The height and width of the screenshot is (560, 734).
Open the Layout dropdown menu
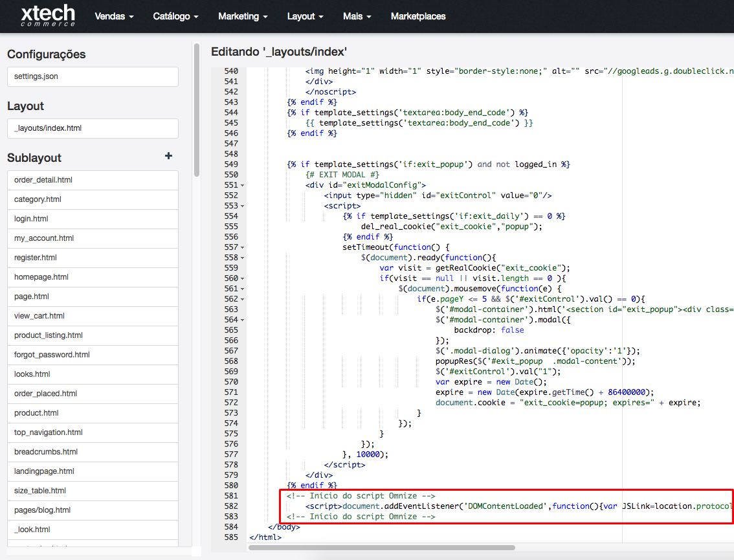pyautogui.click(x=306, y=16)
